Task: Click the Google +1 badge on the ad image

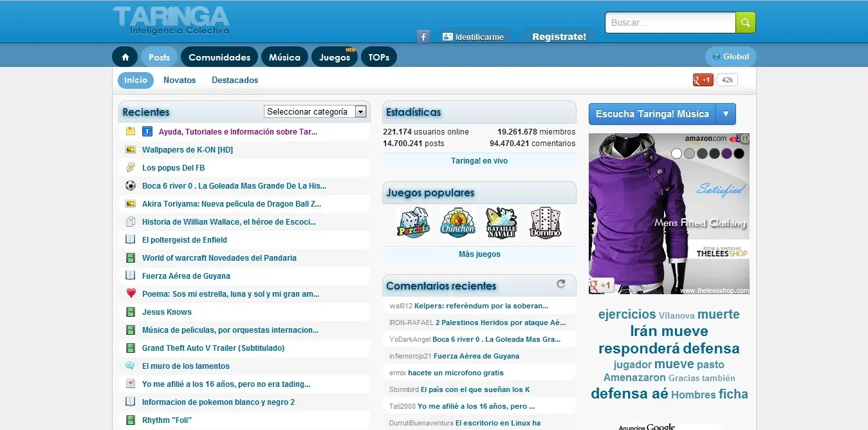Action: coord(602,285)
